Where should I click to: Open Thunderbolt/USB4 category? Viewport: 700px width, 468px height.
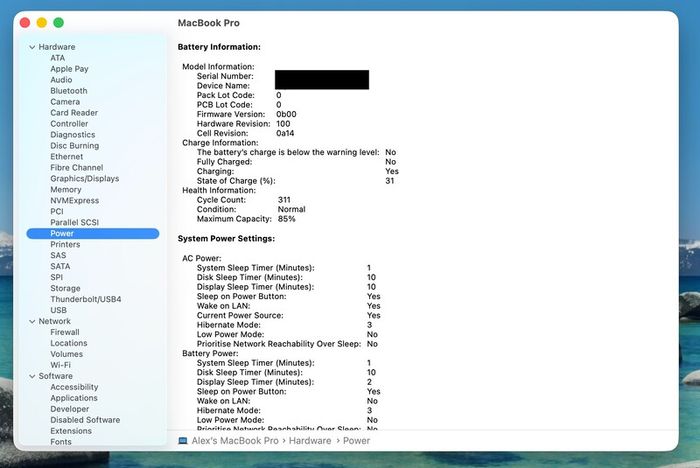click(85, 299)
